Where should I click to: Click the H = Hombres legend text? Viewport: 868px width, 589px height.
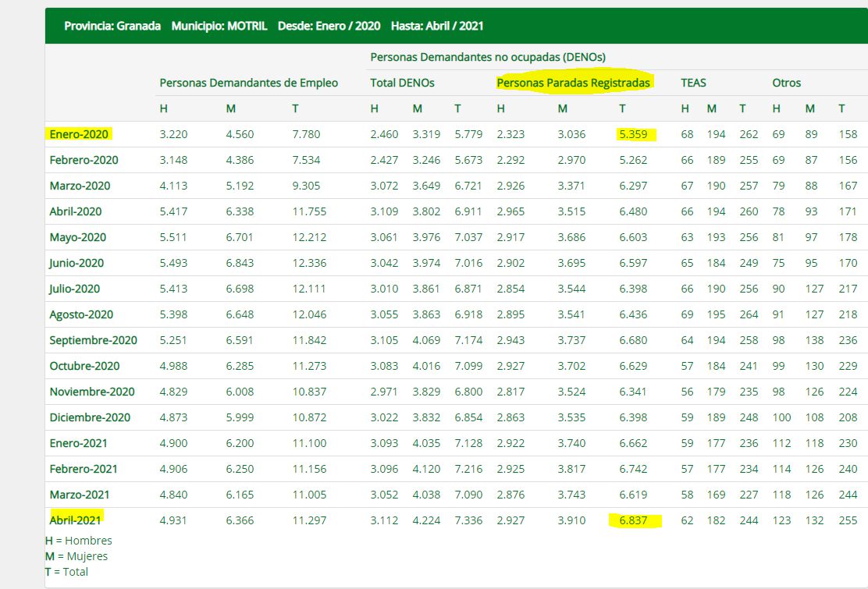tap(79, 541)
